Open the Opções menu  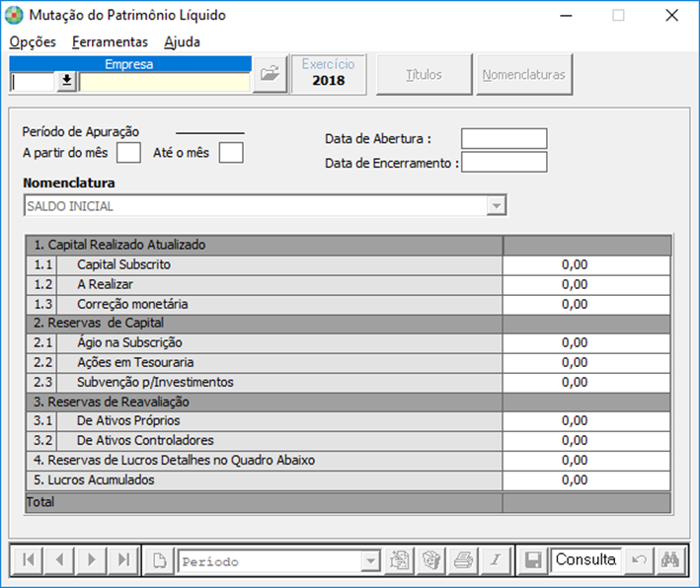pyautogui.click(x=33, y=42)
